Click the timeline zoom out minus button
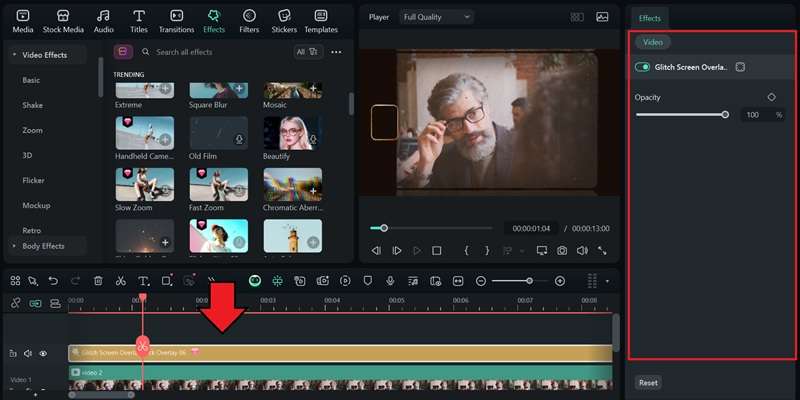This screenshot has width=800, height=400. point(481,281)
